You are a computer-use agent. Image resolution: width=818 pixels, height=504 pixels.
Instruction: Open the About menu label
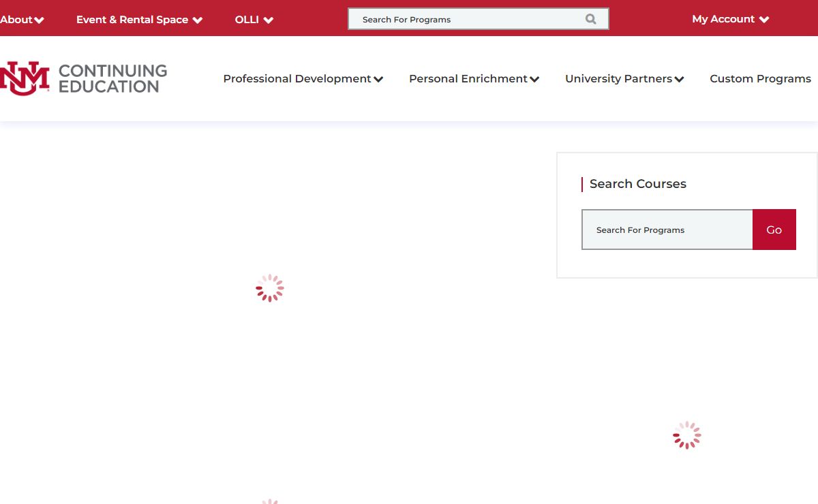[x=16, y=20]
